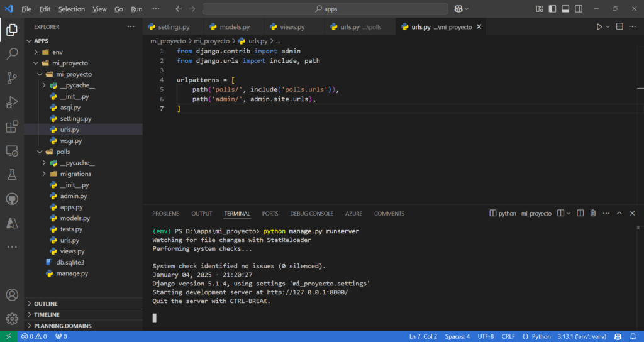Click the errors and warnings status indicator
The height and width of the screenshot is (342, 644).
[x=34, y=337]
